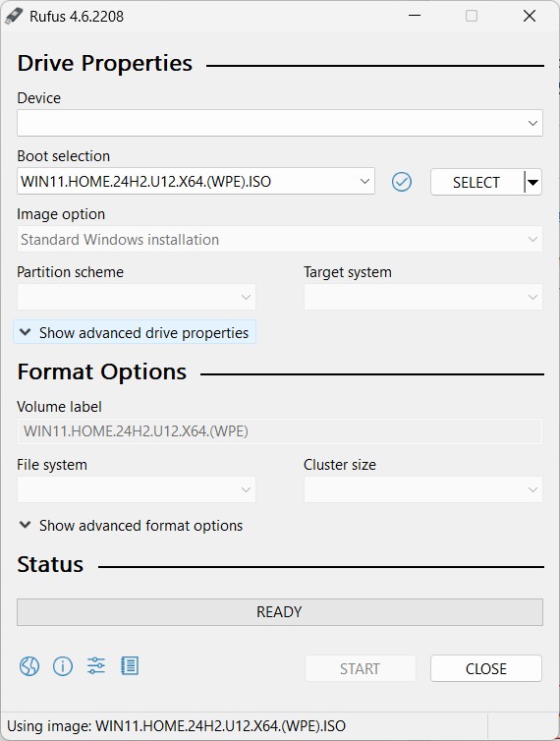
Task: Open the Target system dropdown
Action: pyautogui.click(x=423, y=297)
